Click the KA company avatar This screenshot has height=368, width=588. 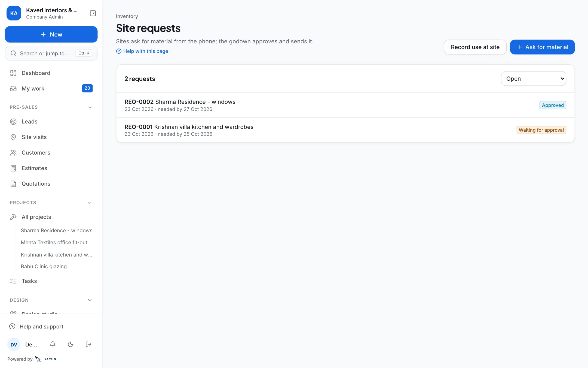click(14, 13)
